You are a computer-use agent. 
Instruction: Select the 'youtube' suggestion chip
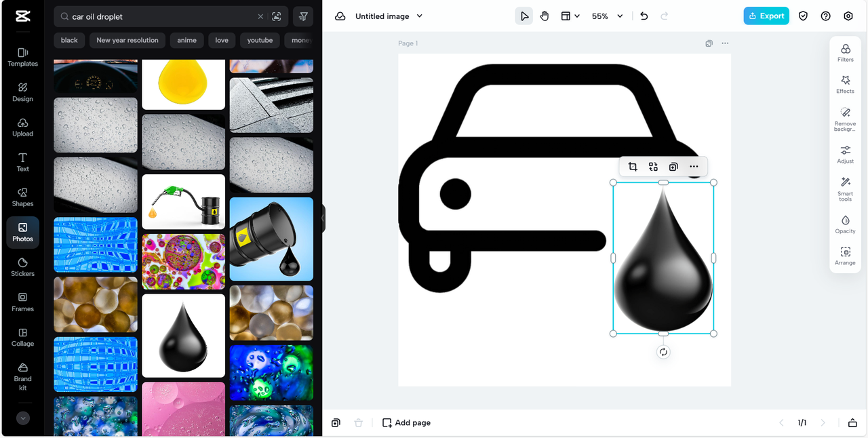pyautogui.click(x=260, y=40)
